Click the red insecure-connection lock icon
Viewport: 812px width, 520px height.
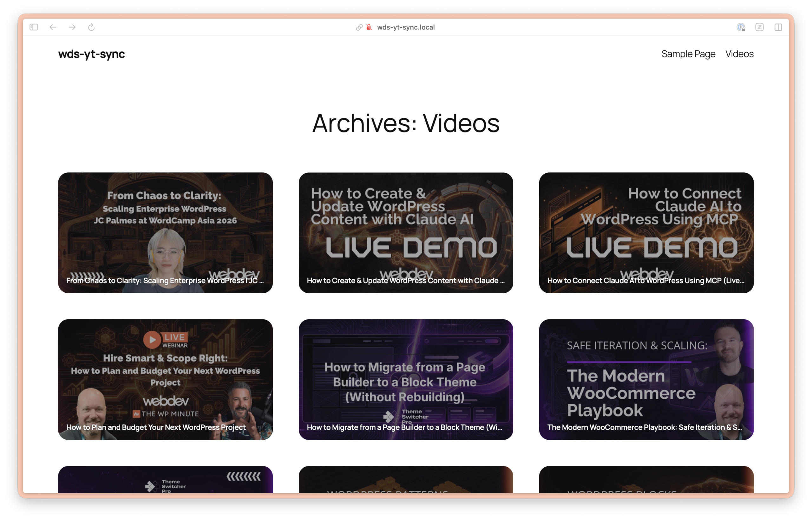click(369, 27)
